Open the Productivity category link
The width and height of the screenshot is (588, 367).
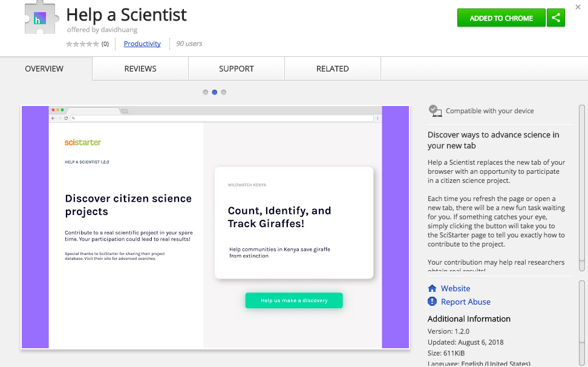(142, 44)
